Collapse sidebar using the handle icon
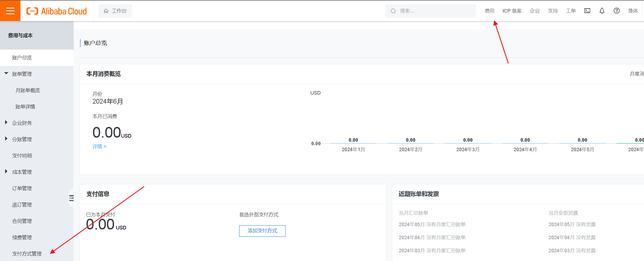The height and width of the screenshot is (261, 644). click(x=71, y=198)
